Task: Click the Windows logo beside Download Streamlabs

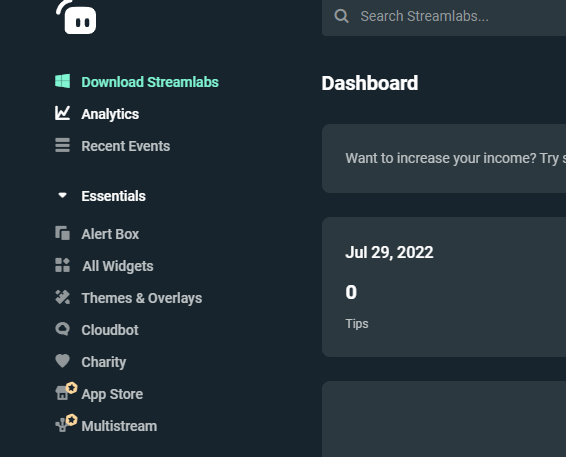Action: 62,81
